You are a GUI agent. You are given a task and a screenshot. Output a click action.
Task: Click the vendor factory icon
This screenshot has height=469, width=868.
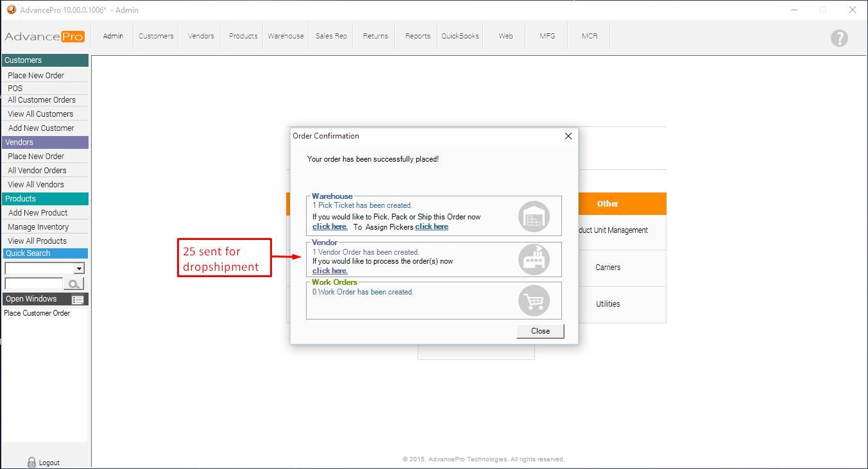click(x=534, y=259)
